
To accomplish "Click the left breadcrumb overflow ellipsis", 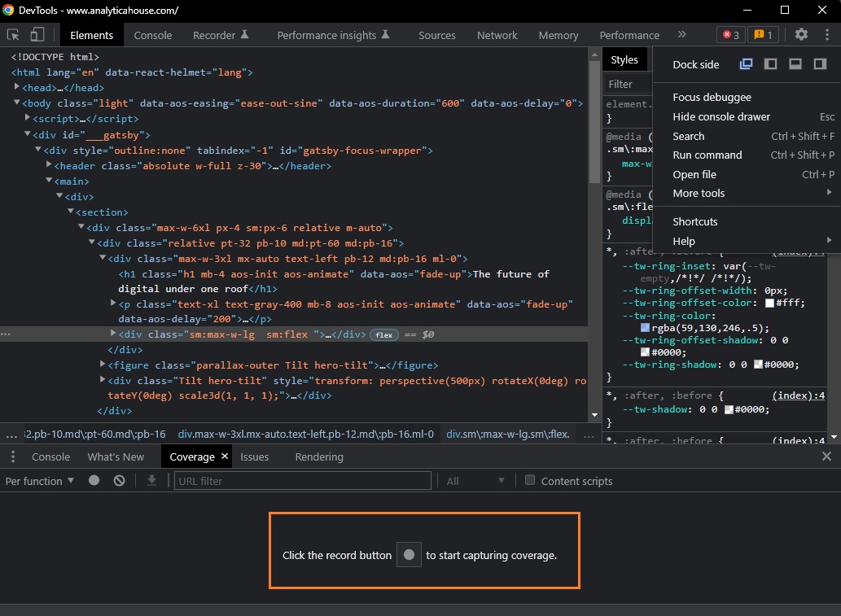I will (x=11, y=435).
